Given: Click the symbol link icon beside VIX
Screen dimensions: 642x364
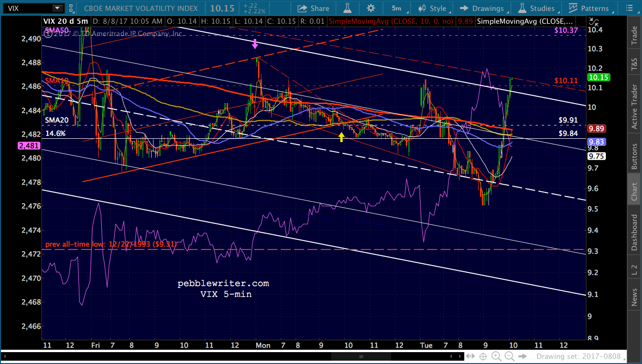Looking at the screenshot, I should click(71, 8).
